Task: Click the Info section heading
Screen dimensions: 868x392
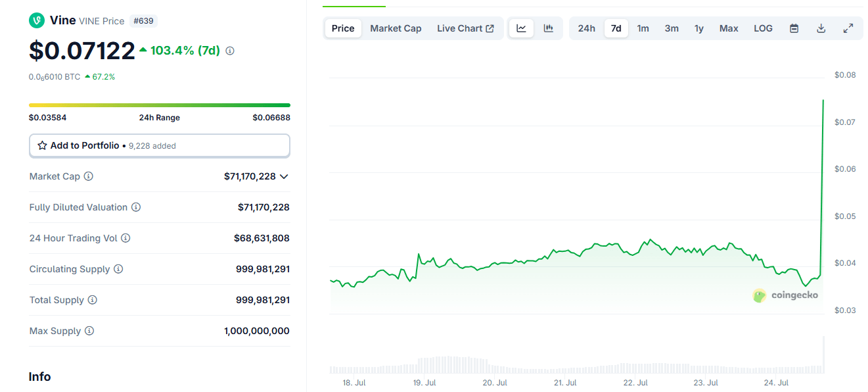Action: click(x=39, y=377)
